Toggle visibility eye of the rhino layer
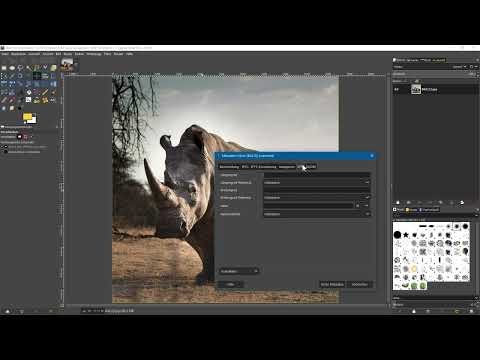This screenshot has height=360, width=480. coord(397,89)
